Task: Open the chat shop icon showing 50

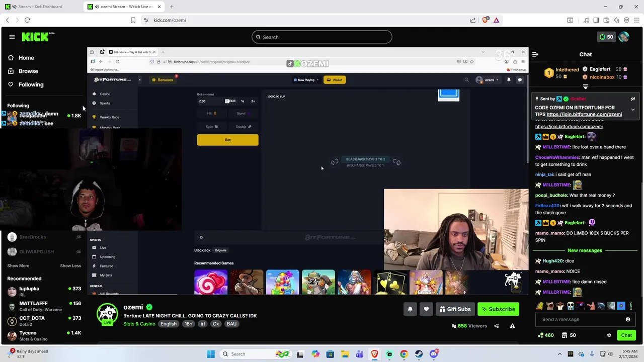Action: [x=569, y=335]
